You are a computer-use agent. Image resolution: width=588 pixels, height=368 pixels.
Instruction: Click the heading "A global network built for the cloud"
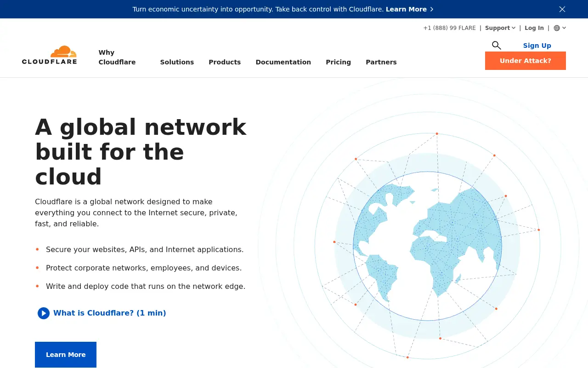(141, 152)
